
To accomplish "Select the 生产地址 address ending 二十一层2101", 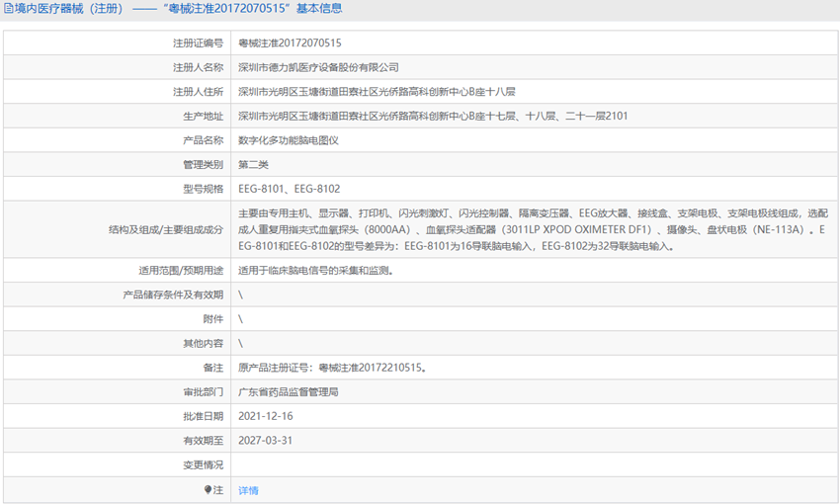I will pos(433,116).
